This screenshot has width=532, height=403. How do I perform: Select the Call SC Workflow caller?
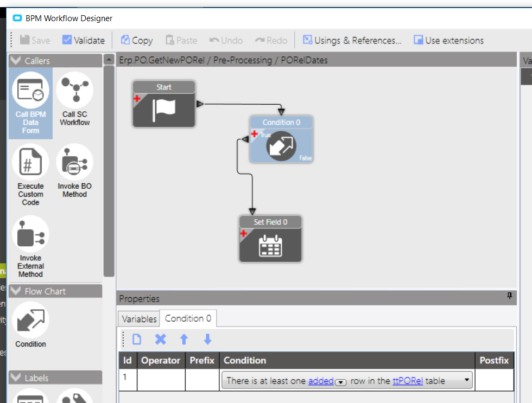pyautogui.click(x=75, y=99)
